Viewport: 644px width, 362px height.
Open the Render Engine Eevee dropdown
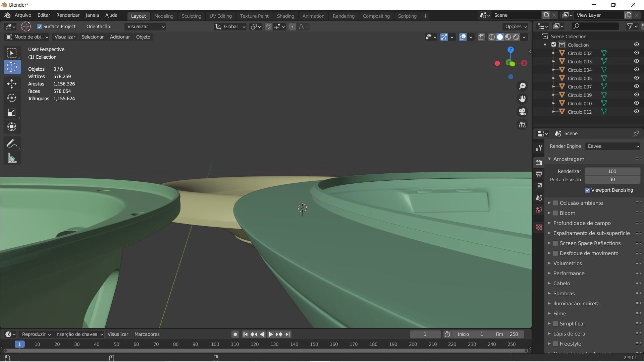pos(612,146)
